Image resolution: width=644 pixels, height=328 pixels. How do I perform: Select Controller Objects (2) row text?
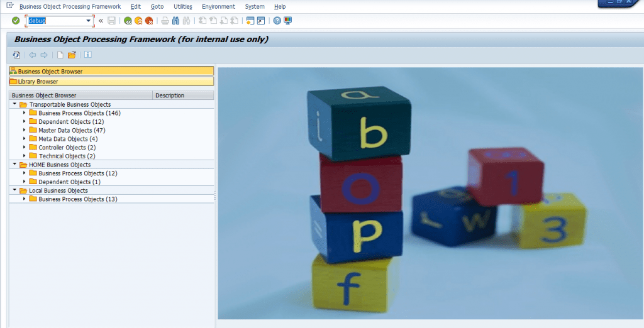pos(67,148)
